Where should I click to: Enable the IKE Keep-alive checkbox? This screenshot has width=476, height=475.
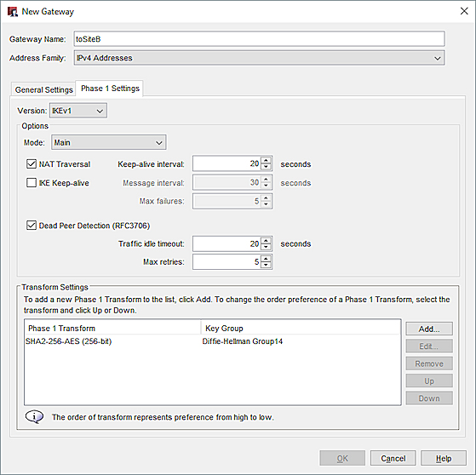pyautogui.click(x=32, y=183)
